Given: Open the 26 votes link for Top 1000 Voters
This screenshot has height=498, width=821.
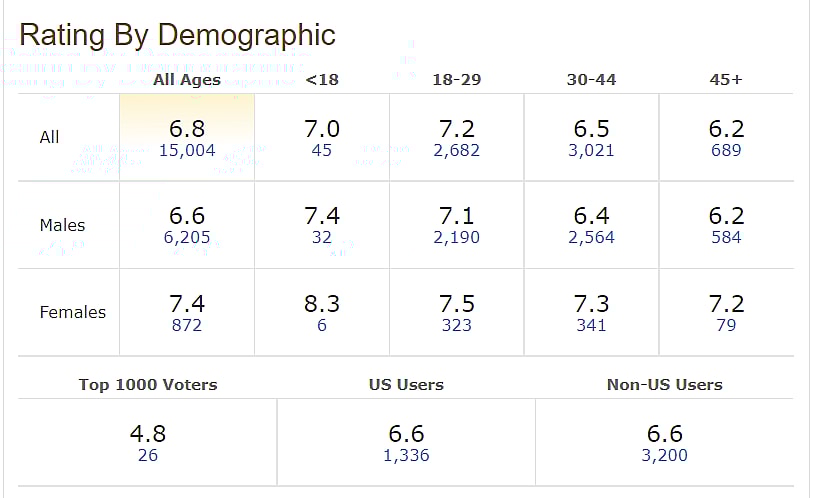Looking at the screenshot, I should click(x=148, y=456).
